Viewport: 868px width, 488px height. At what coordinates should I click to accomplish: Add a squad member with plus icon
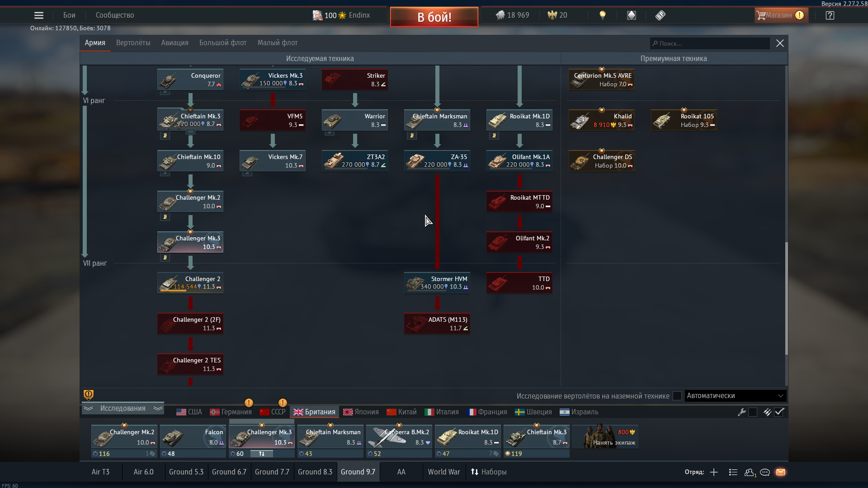pyautogui.click(x=714, y=472)
